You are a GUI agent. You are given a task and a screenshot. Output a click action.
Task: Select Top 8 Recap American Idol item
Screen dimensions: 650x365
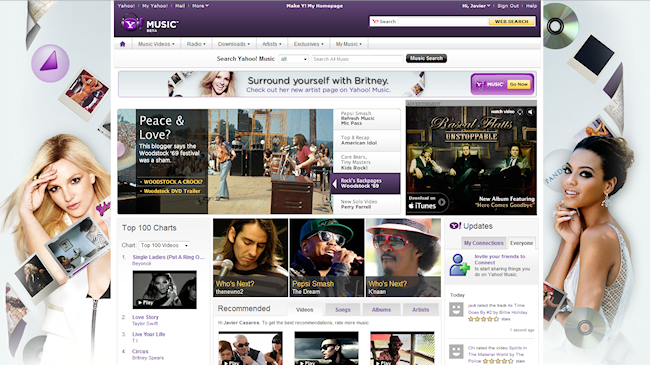[366, 140]
